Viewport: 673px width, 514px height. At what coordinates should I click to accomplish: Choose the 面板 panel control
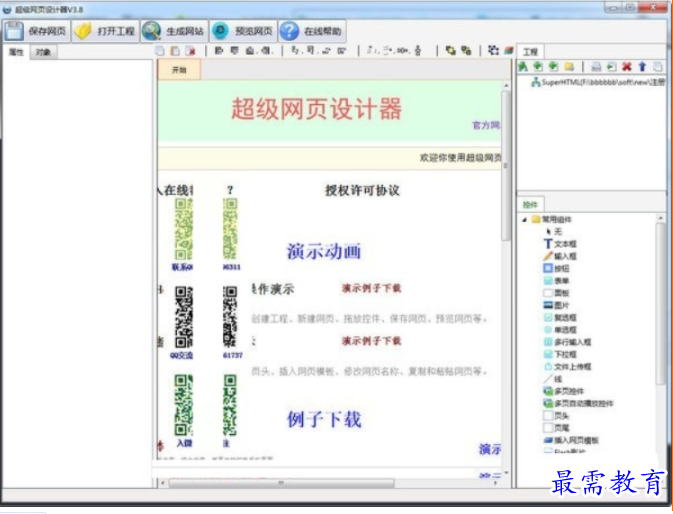(x=556, y=293)
